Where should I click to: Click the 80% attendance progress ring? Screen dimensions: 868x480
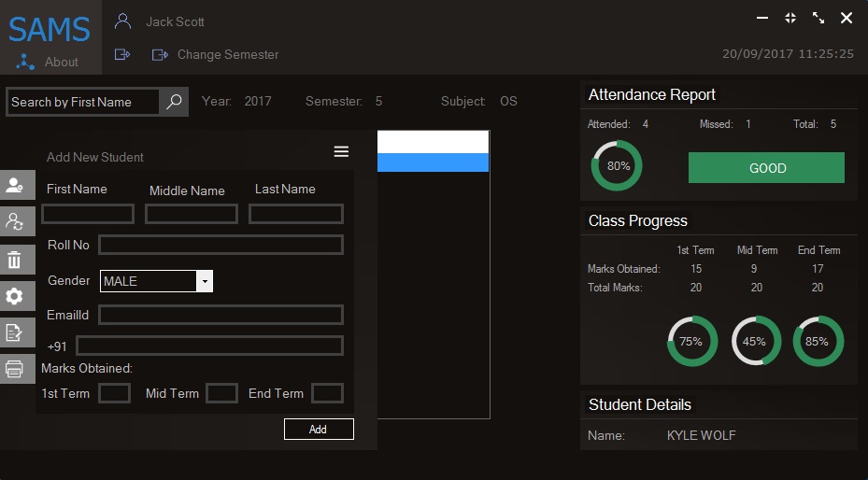[617, 166]
